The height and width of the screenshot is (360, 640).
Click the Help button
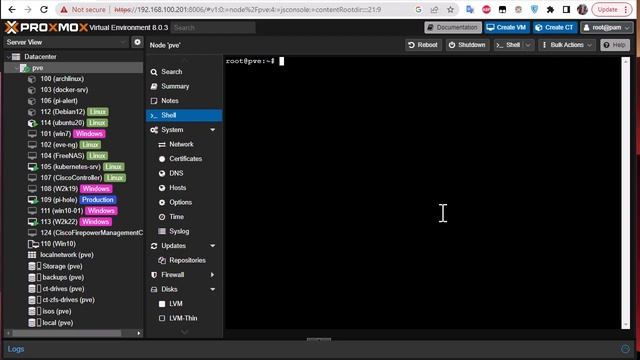click(x=615, y=45)
